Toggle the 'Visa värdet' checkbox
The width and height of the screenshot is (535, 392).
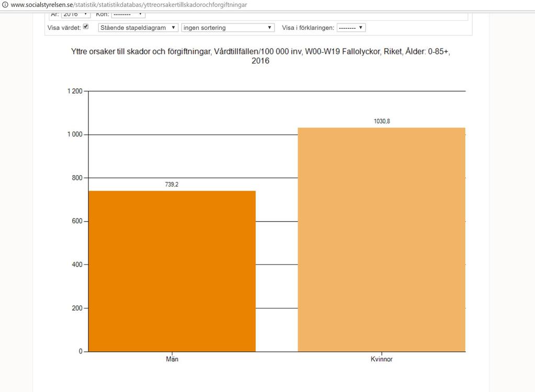[x=86, y=27]
